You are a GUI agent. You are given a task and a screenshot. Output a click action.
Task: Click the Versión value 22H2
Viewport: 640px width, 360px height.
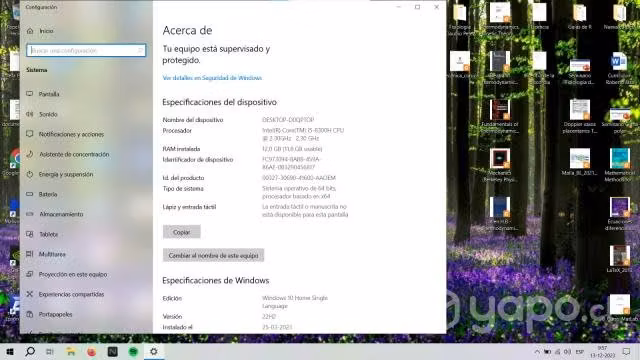269,317
